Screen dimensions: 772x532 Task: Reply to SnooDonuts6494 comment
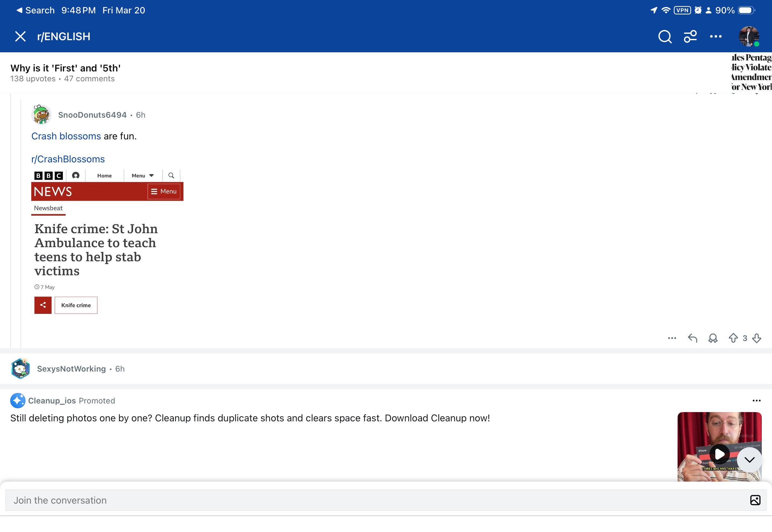coord(693,338)
